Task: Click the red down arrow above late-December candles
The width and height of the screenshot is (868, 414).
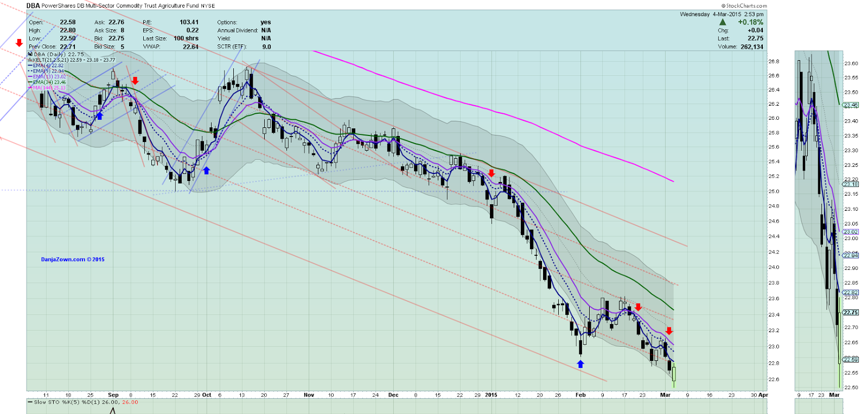Action: (x=492, y=173)
